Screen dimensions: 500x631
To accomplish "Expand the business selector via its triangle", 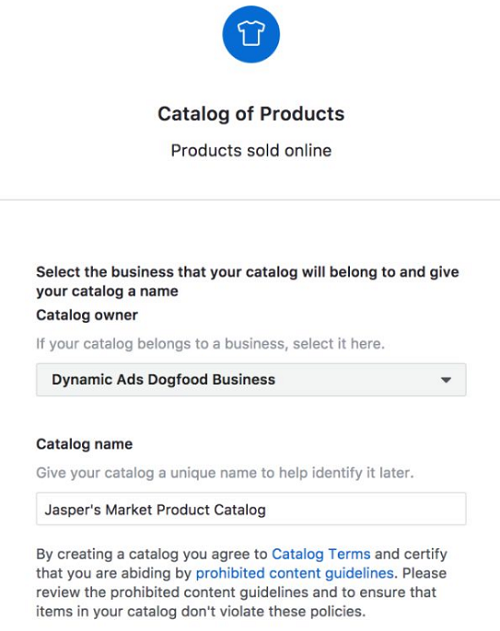I will [x=446, y=380].
